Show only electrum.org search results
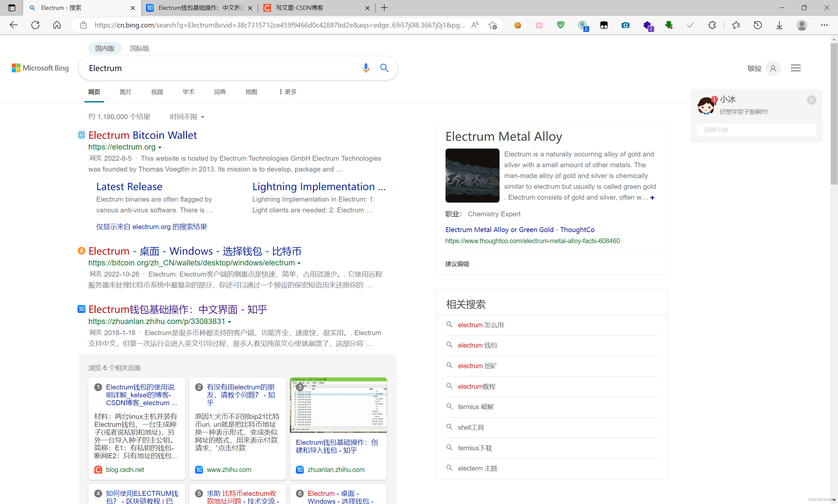 point(152,226)
